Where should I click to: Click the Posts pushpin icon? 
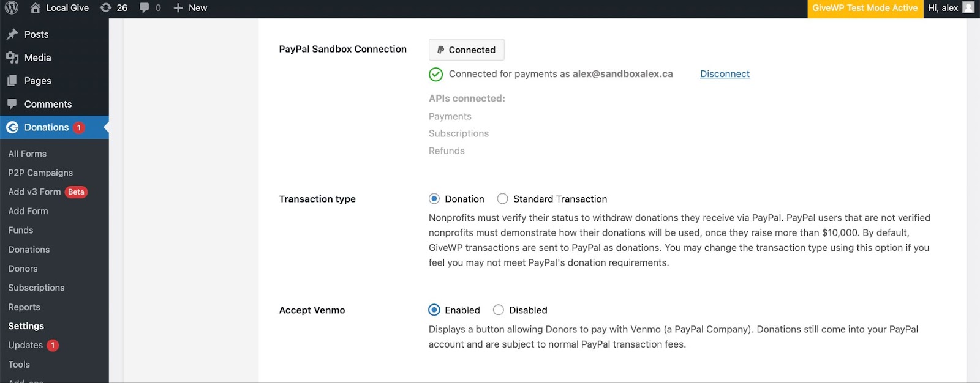pyautogui.click(x=12, y=34)
